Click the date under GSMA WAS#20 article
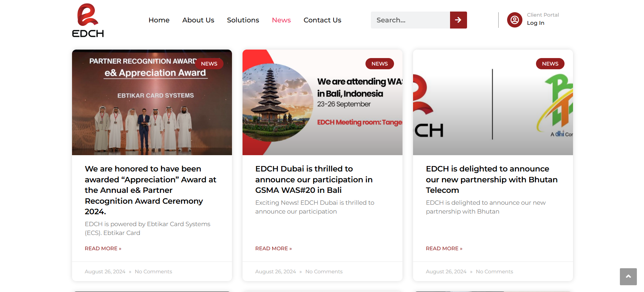 pyautogui.click(x=275, y=272)
